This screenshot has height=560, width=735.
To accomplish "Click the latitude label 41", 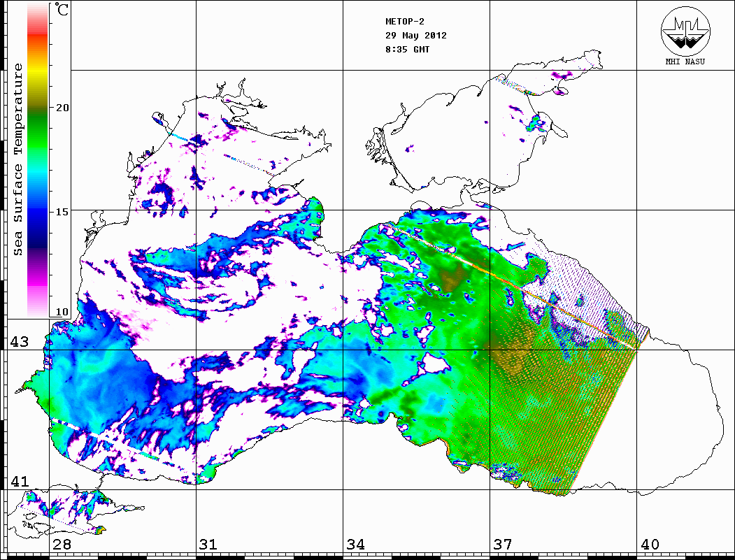I will tap(19, 481).
